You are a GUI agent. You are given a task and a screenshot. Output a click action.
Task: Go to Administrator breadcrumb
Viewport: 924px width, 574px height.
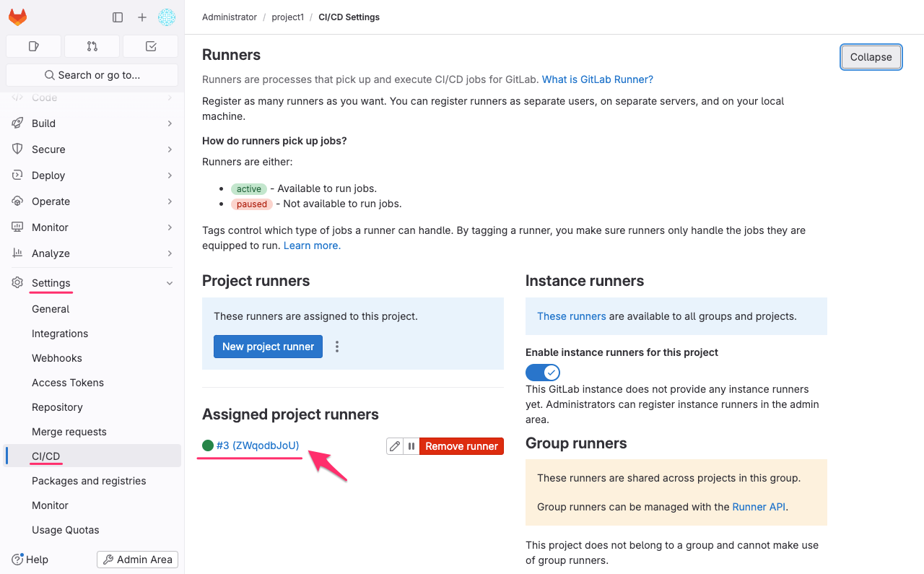click(x=230, y=17)
